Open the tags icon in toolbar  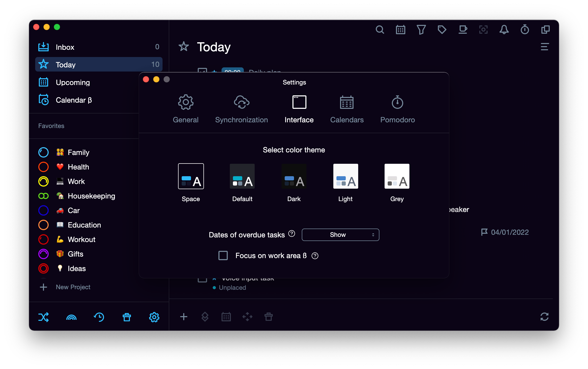coord(442,30)
